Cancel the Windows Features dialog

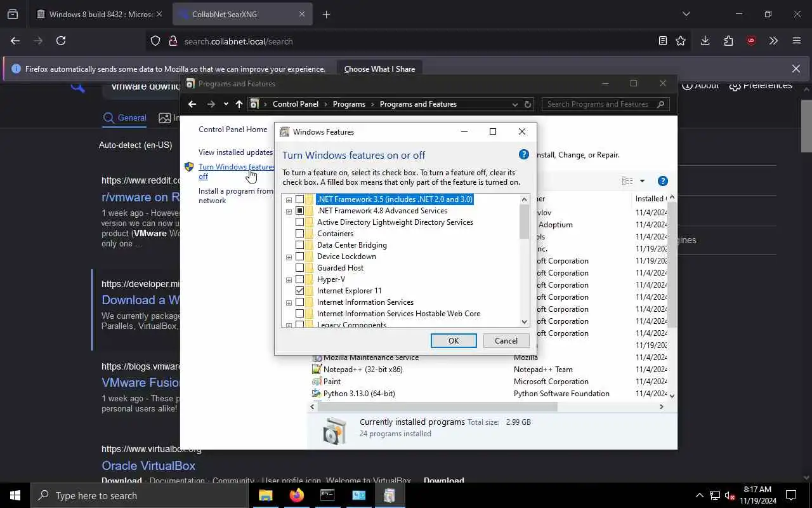click(x=506, y=341)
